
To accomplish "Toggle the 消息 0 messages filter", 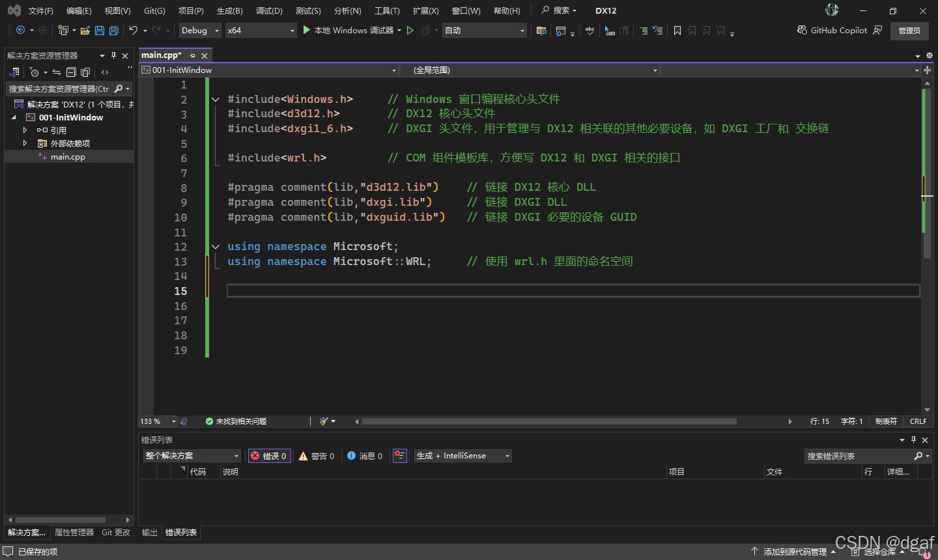I will pos(364,456).
